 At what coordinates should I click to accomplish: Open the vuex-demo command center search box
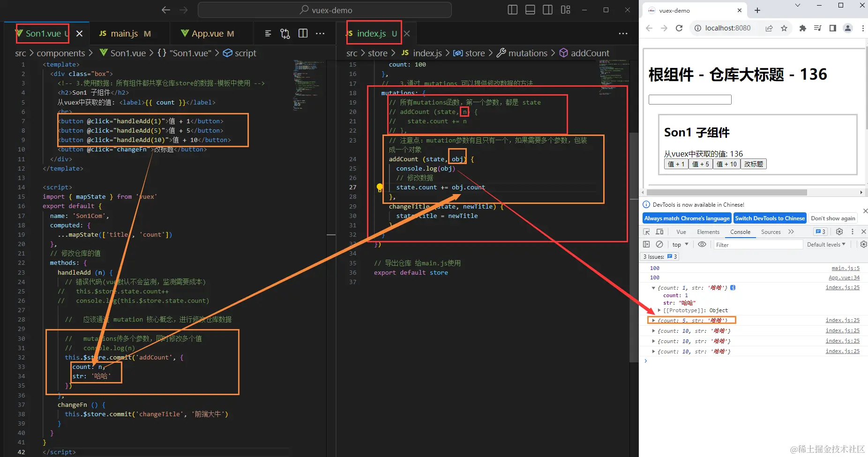click(325, 10)
